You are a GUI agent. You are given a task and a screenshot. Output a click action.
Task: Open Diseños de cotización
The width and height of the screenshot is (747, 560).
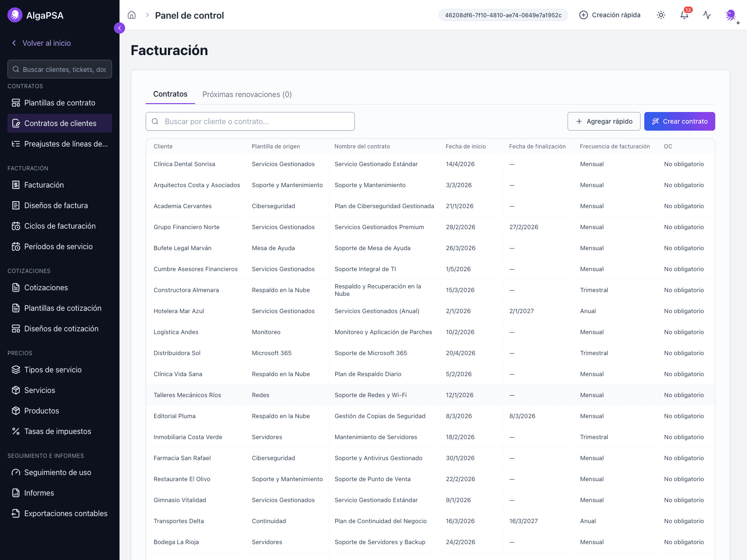[x=60, y=329]
